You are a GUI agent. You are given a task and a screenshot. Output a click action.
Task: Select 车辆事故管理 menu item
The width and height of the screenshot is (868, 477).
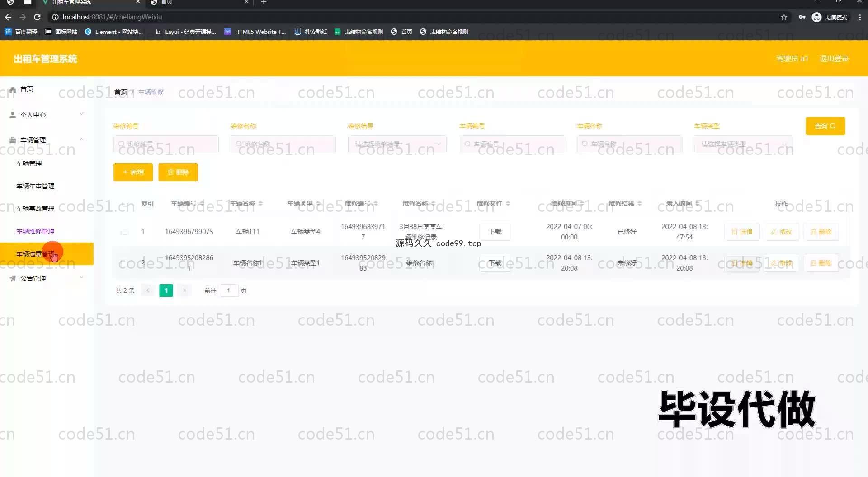coord(35,209)
